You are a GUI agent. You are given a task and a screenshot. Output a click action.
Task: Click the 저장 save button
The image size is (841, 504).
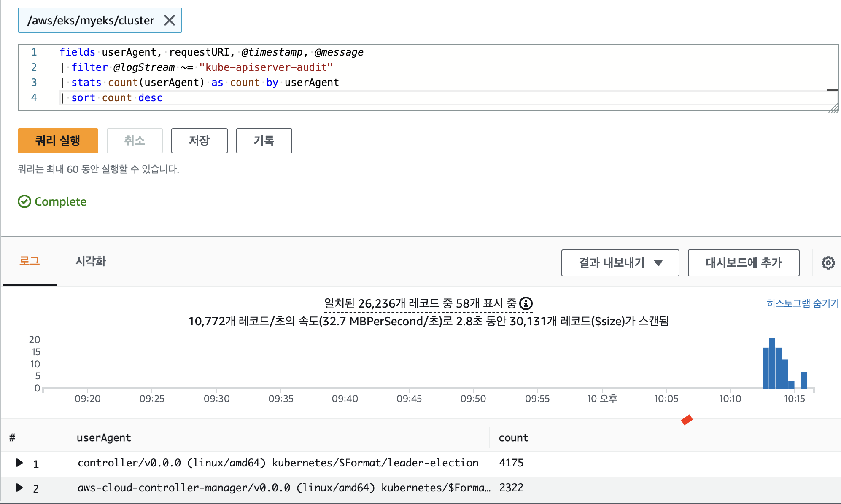tap(199, 141)
